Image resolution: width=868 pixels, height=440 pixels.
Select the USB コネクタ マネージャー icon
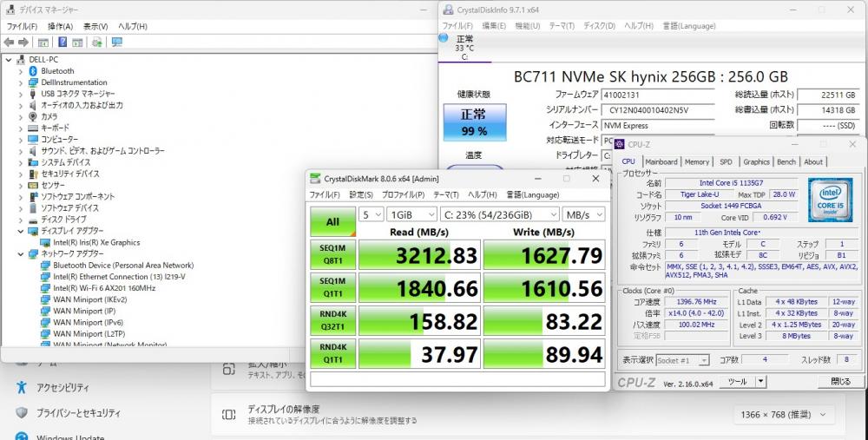point(33,94)
